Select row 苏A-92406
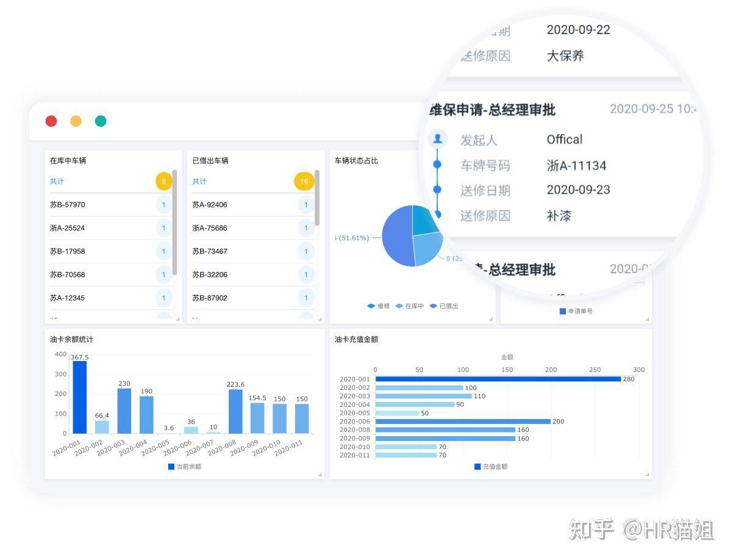The width and height of the screenshot is (733, 560). (x=252, y=205)
